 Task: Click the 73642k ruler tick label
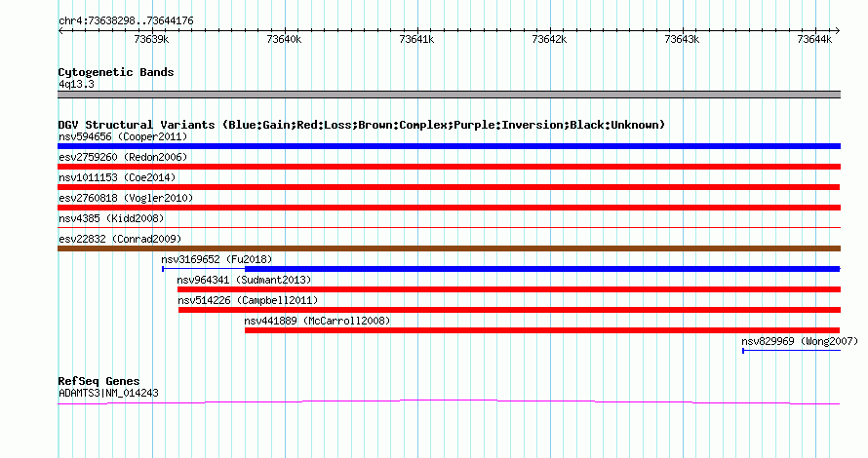click(549, 39)
